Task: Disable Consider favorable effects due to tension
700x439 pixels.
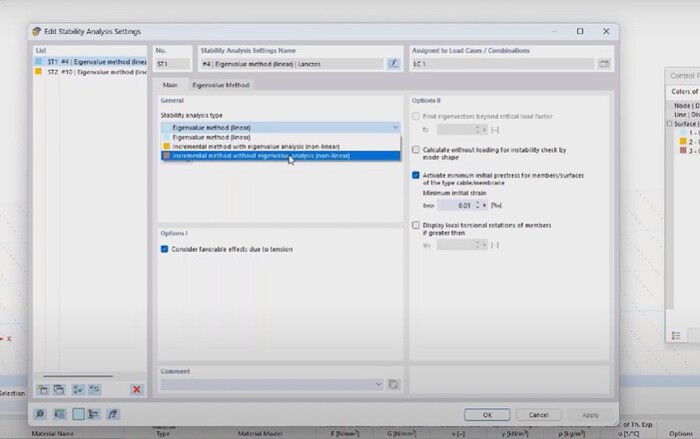Action: coord(165,249)
